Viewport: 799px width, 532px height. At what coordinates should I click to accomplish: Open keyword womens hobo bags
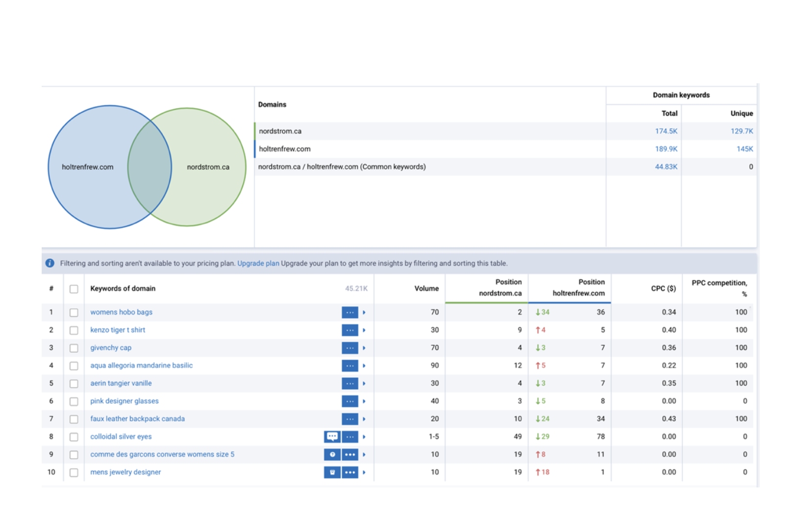click(121, 312)
